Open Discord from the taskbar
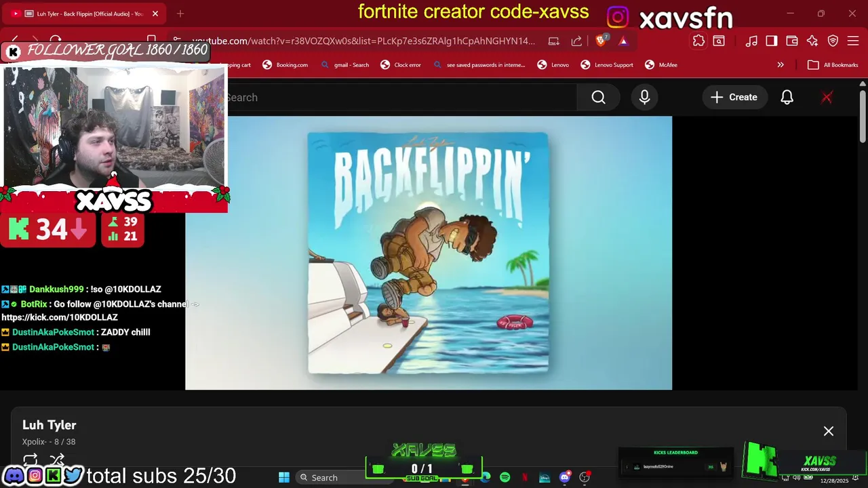Image resolution: width=868 pixels, height=488 pixels. 564,477
